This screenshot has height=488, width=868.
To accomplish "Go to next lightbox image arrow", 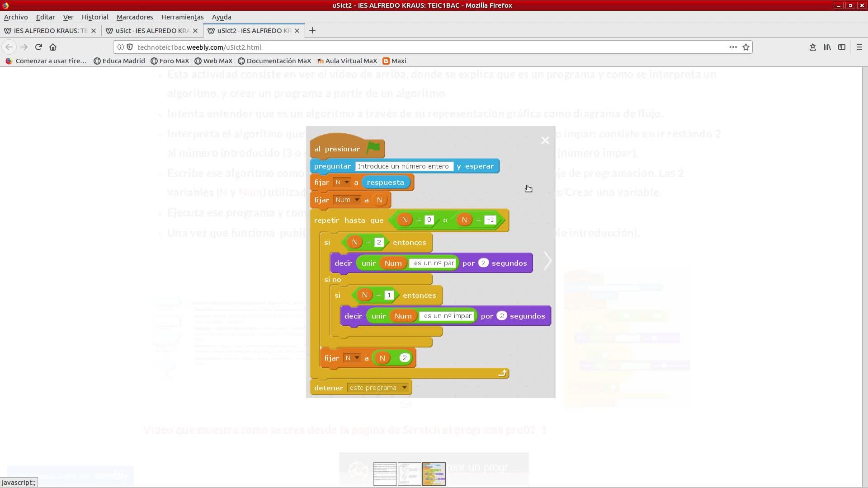I will (x=547, y=261).
